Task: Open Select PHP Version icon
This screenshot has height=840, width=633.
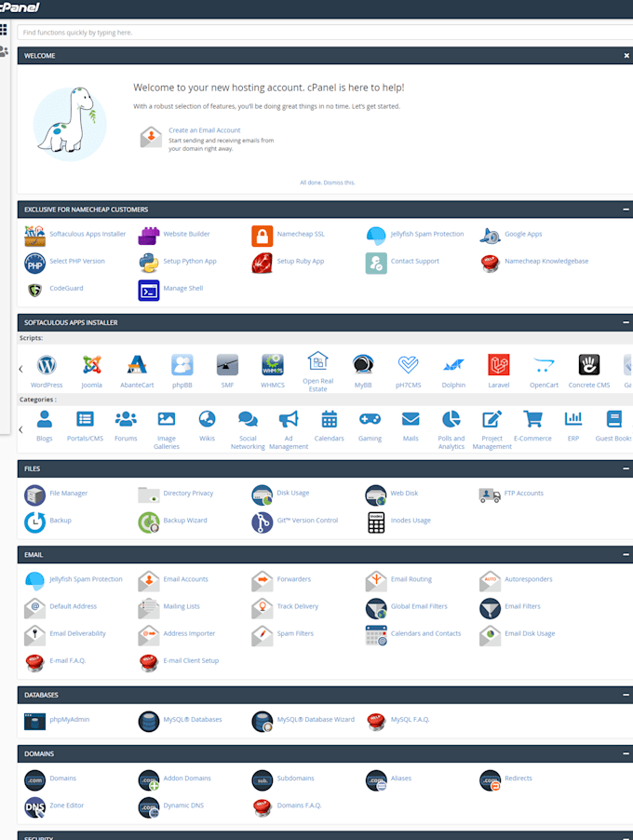Action: pos(34,263)
